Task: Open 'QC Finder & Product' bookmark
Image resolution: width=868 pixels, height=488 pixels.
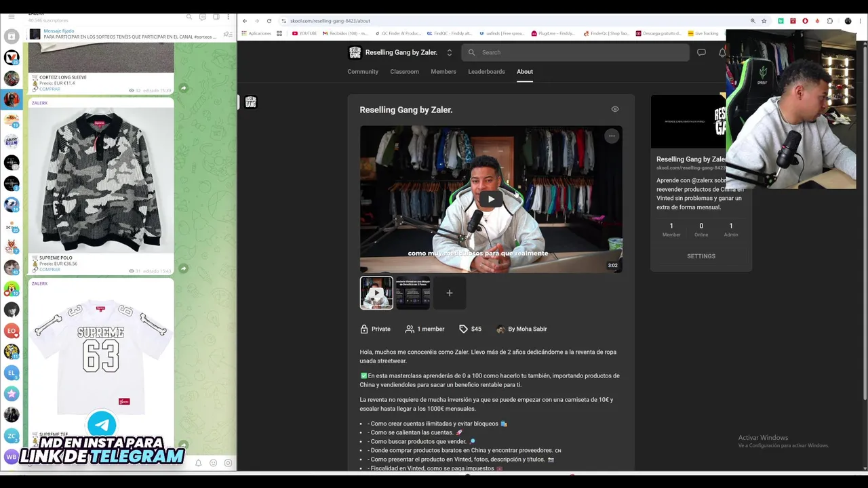Action: (397, 33)
